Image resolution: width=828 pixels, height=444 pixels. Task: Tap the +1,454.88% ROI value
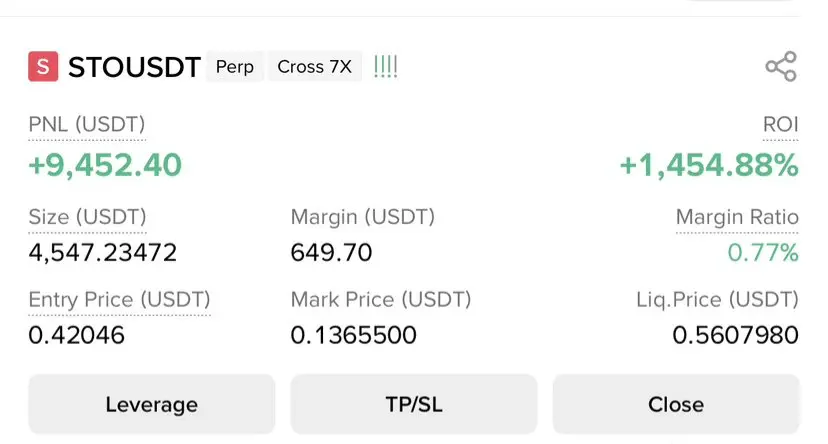709,165
